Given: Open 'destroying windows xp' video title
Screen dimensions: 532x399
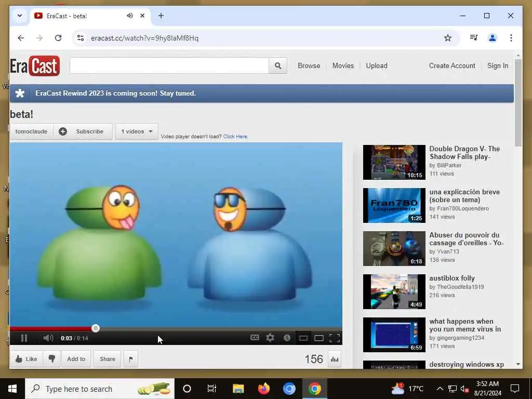Looking at the screenshot, I should 467,364.
